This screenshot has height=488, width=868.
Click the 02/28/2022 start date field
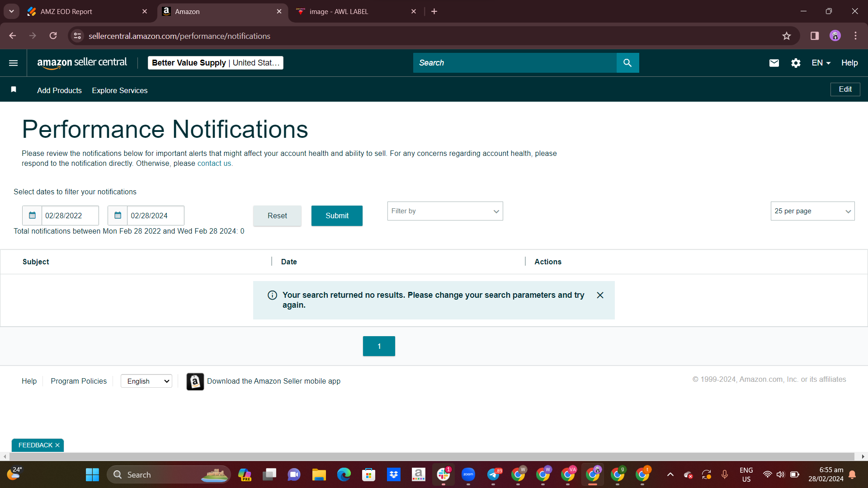pyautogui.click(x=70, y=216)
